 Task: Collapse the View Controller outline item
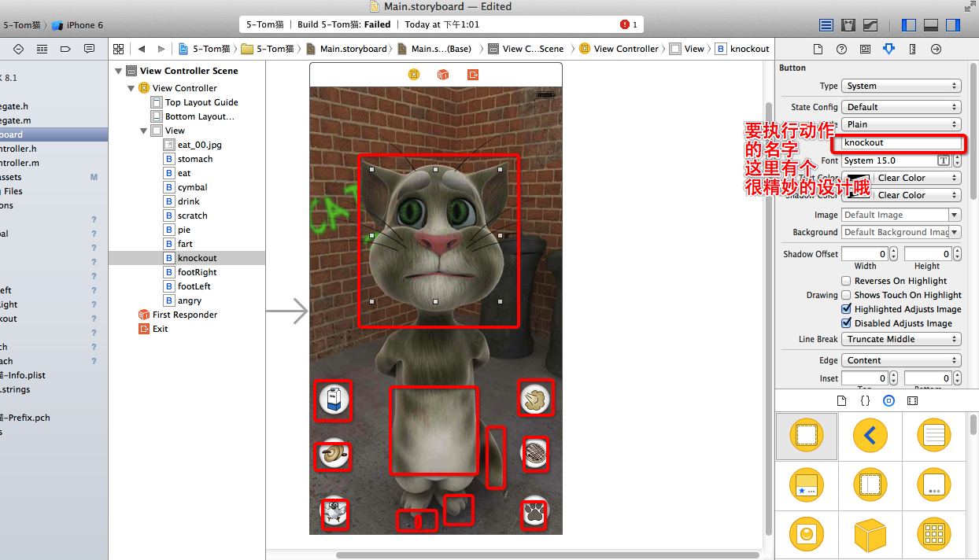[x=131, y=88]
